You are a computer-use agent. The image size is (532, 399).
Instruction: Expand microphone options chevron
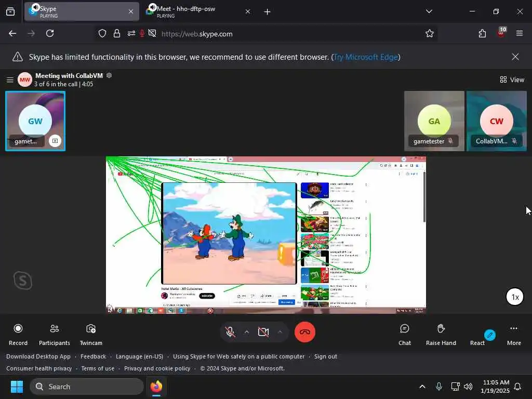pyautogui.click(x=247, y=332)
